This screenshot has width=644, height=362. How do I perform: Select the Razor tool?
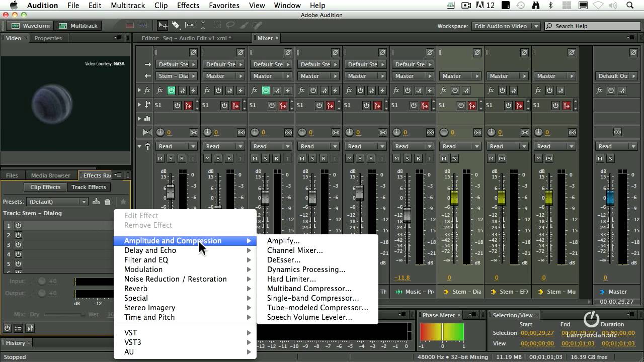[x=176, y=25]
